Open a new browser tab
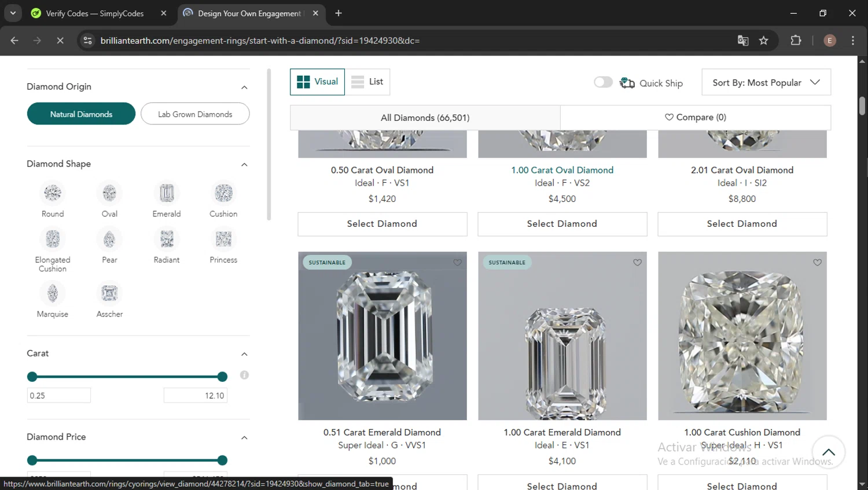868x490 pixels. click(x=339, y=13)
